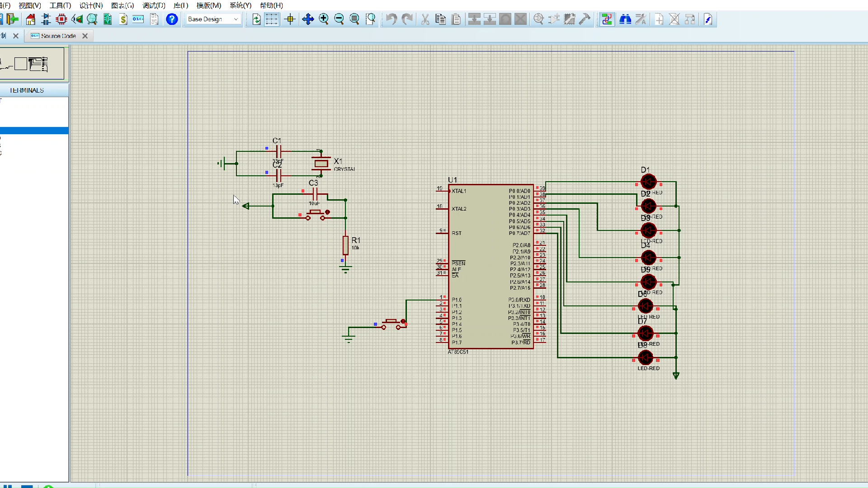
Task: Click the blue help question mark
Action: (172, 19)
